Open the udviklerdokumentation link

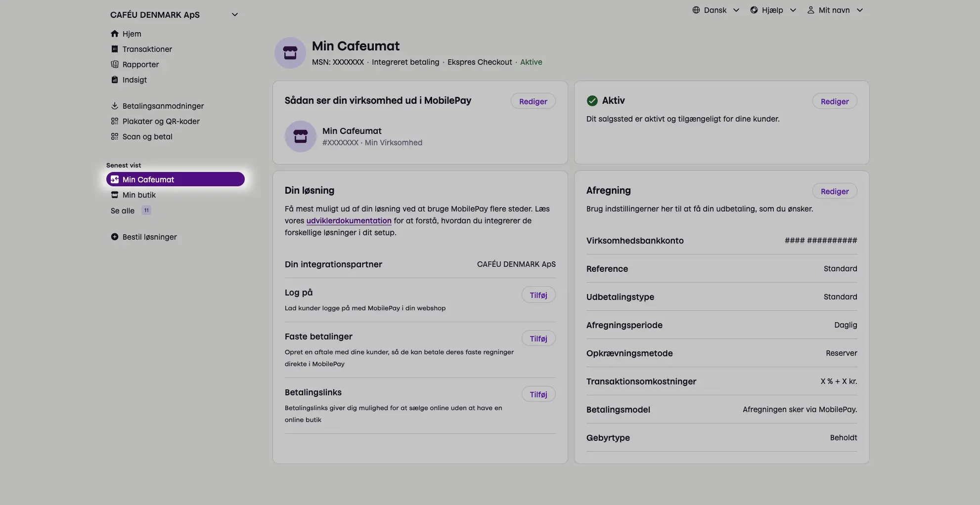(349, 220)
